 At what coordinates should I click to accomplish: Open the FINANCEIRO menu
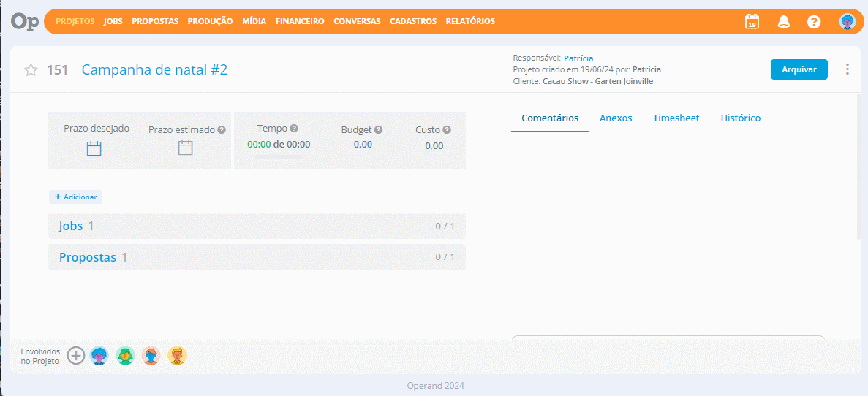coord(300,22)
